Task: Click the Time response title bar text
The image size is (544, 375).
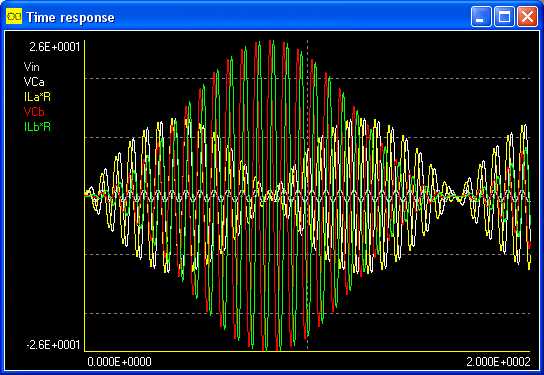Action: coord(70,17)
